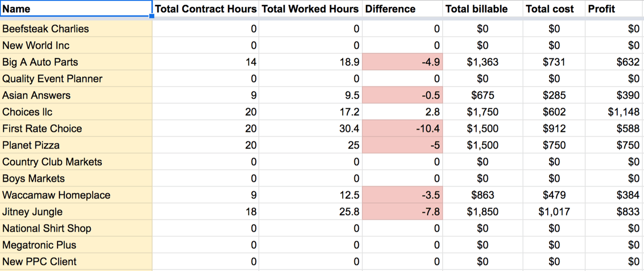Select the Profit header cell

click(x=614, y=8)
